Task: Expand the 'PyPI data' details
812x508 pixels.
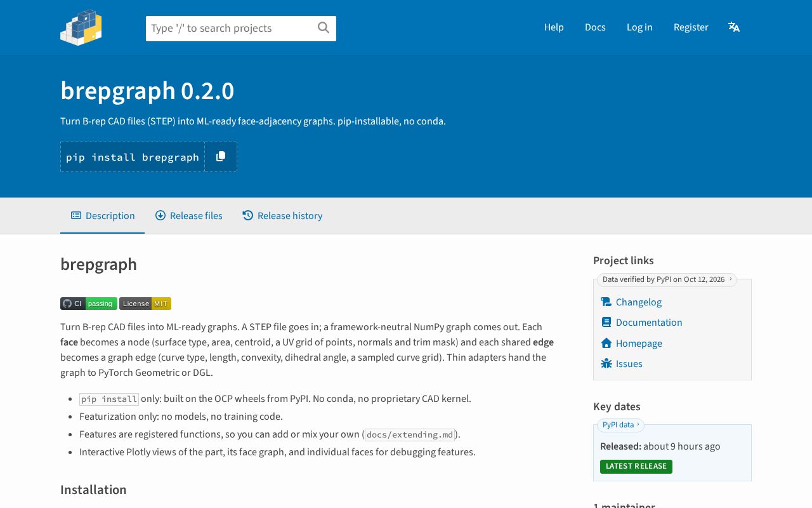Action: coord(620,425)
